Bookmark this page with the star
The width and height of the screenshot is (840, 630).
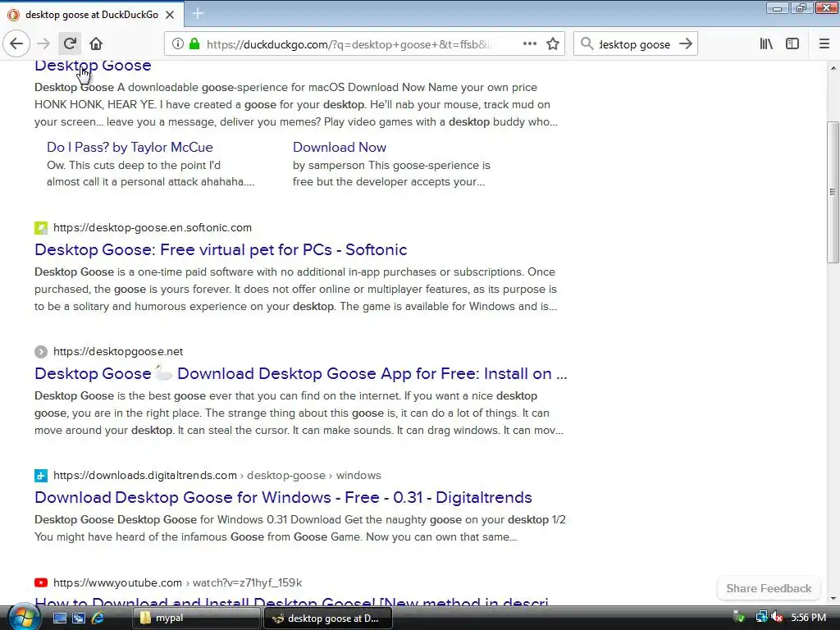553,43
